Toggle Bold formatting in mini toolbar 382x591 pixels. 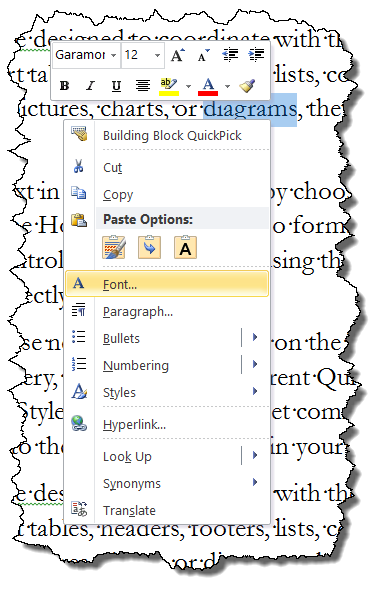[x=64, y=86]
